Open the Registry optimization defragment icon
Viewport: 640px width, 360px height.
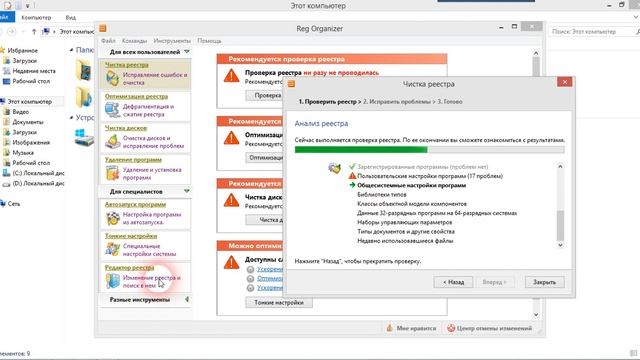click(x=112, y=110)
